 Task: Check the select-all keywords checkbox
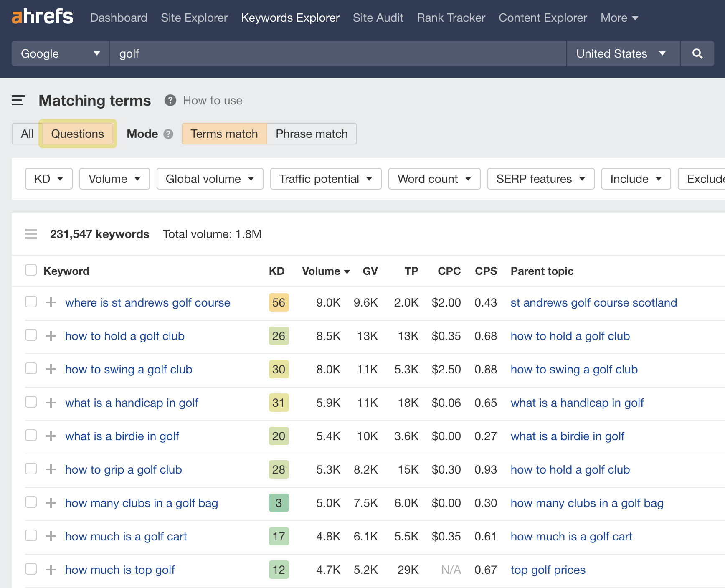click(30, 270)
